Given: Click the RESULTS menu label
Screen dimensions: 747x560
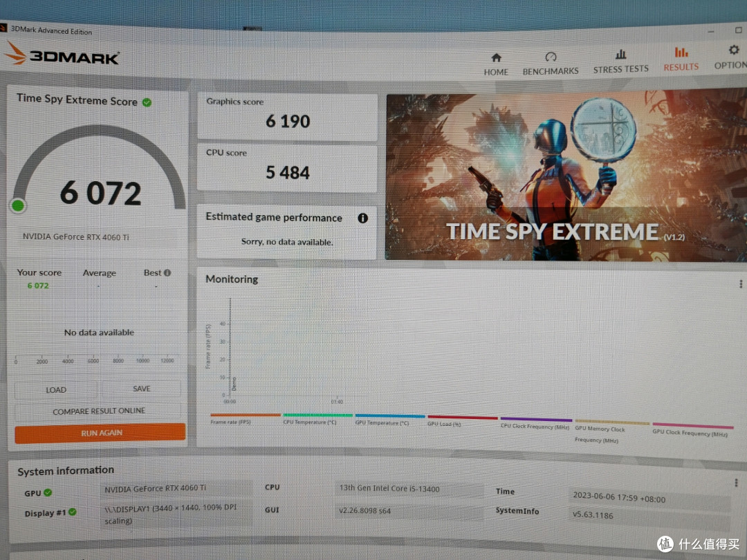Looking at the screenshot, I should pos(681,67).
